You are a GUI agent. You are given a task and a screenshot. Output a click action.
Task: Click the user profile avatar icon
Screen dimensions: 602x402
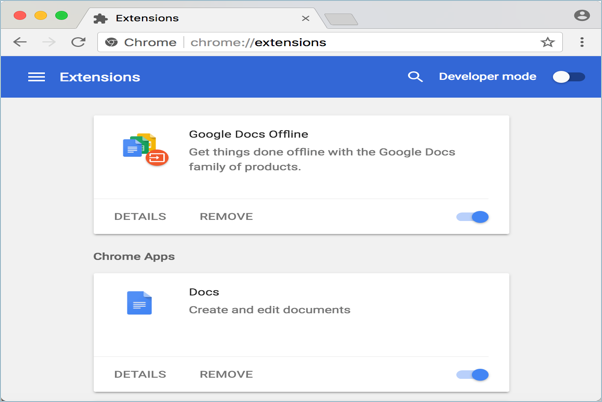[582, 16]
